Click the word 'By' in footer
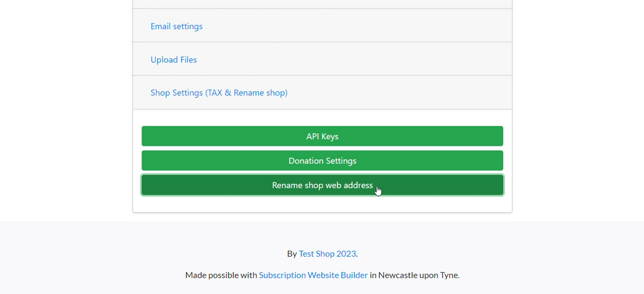The image size is (644, 294). tap(292, 253)
